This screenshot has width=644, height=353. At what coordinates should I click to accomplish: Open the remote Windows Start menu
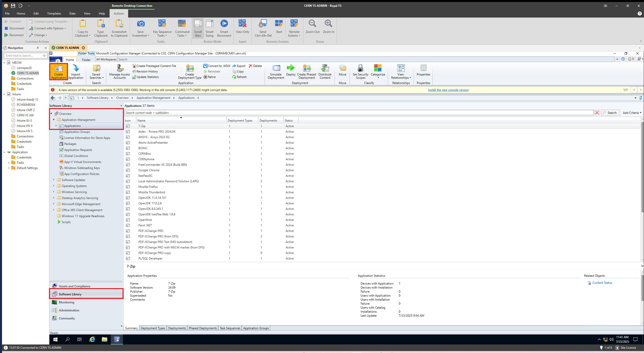[x=56, y=339]
